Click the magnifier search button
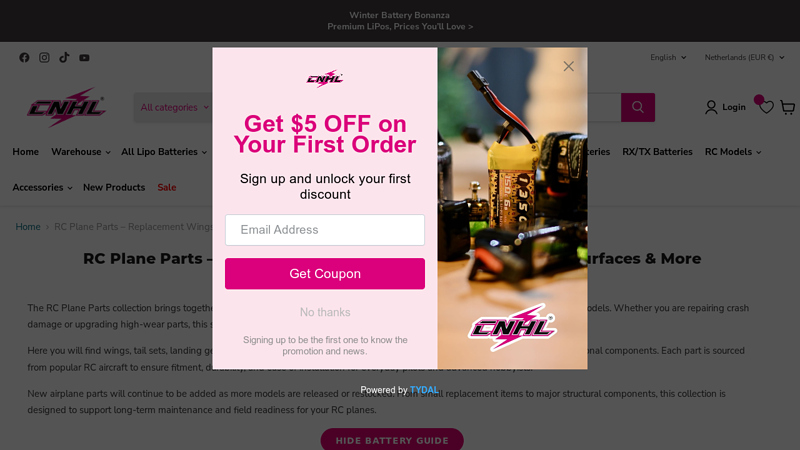This screenshot has width=800, height=450. tap(638, 107)
